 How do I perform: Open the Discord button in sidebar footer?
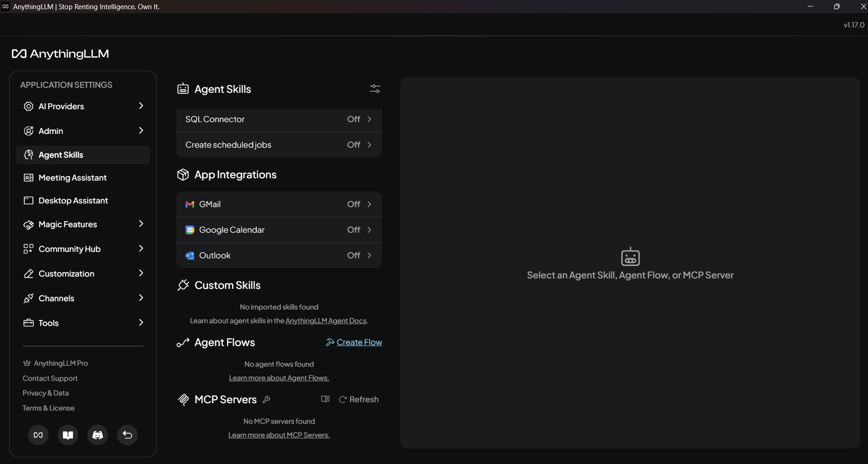click(x=98, y=435)
